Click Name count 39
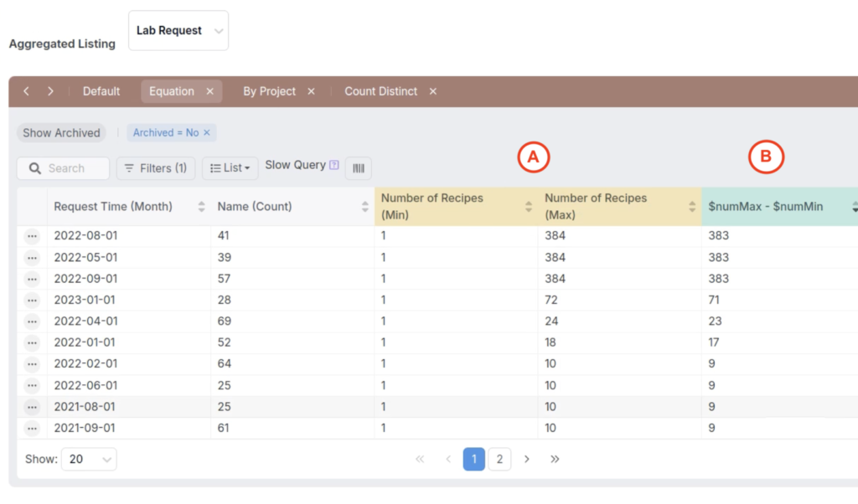The image size is (858, 504). (225, 258)
